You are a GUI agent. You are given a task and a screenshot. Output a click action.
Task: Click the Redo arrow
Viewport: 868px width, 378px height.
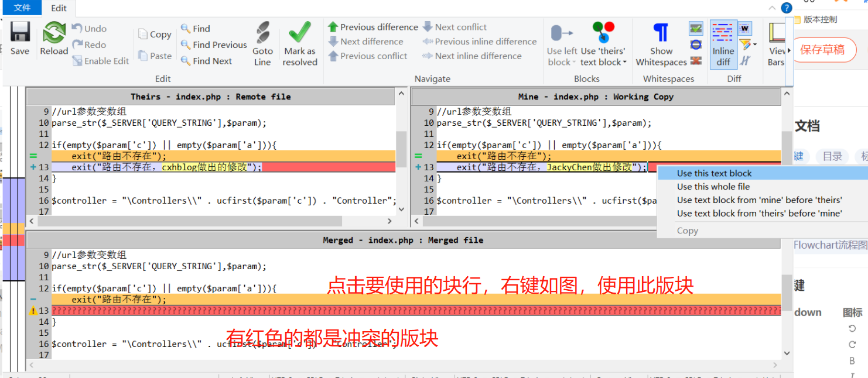coord(77,44)
